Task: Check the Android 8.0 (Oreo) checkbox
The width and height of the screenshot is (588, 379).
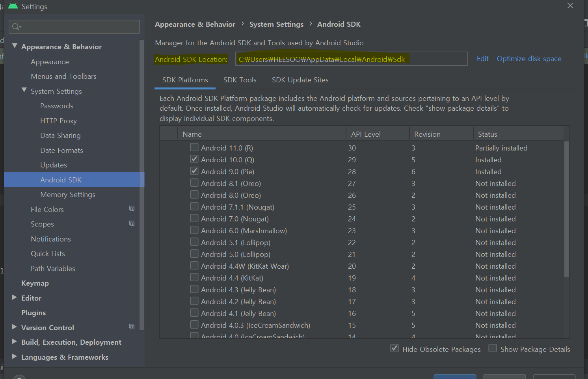Action: click(x=194, y=195)
